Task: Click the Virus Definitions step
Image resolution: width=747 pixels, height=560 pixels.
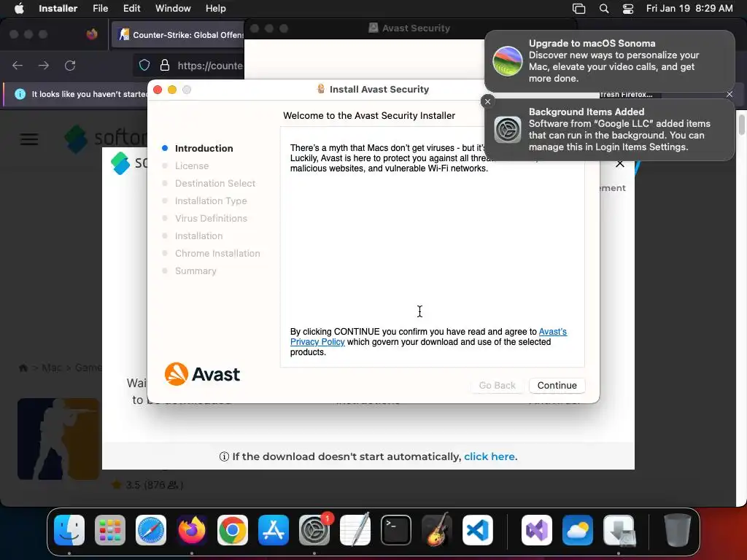Action: click(x=211, y=218)
